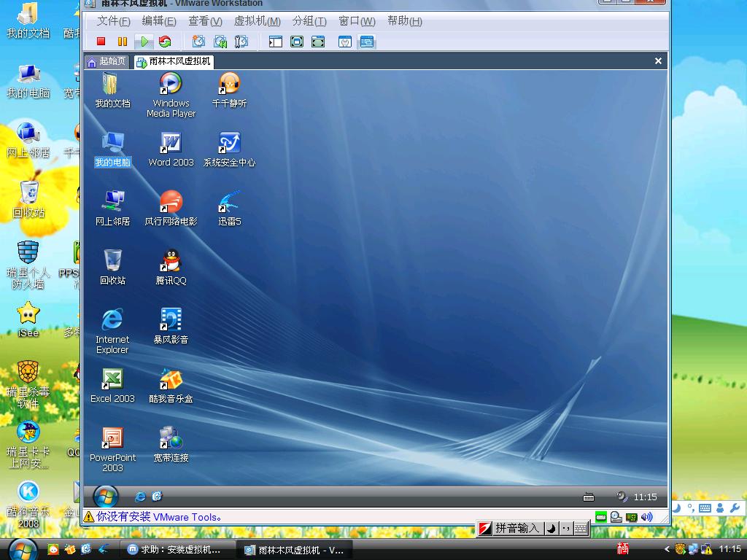Image resolution: width=747 pixels, height=560 pixels.
Task: Open the 文件(F) menu
Action: pos(113,21)
